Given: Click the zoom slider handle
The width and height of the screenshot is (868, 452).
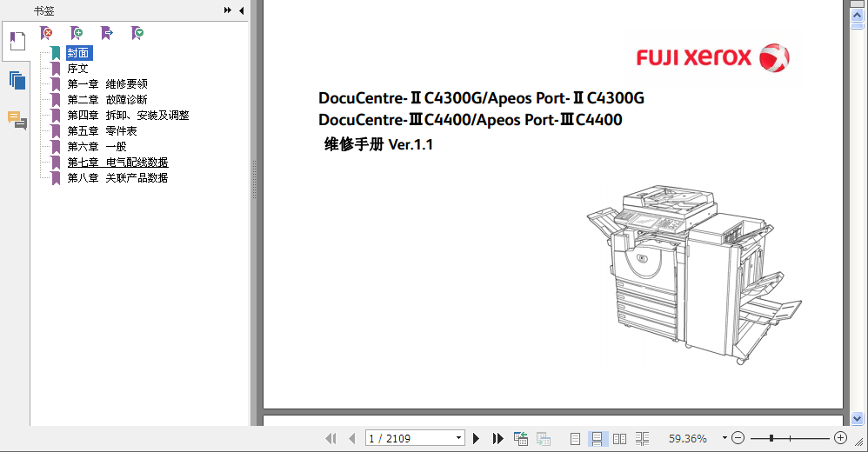Looking at the screenshot, I should point(771,438).
